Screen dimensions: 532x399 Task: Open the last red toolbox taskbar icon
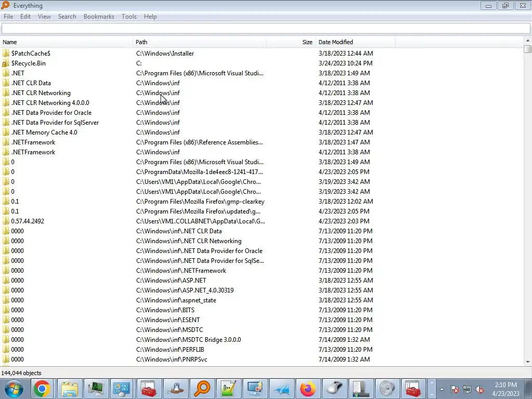tap(414, 389)
